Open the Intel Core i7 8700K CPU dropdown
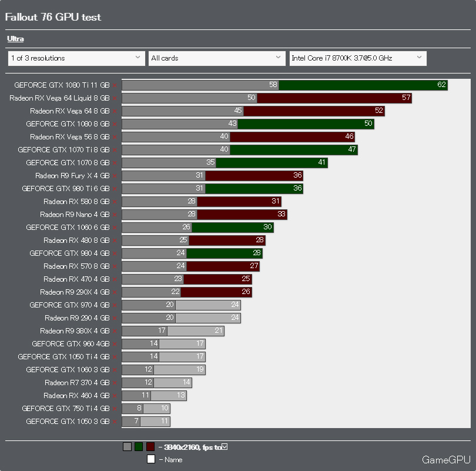Viewport: 476px width, 471px height. point(357,58)
